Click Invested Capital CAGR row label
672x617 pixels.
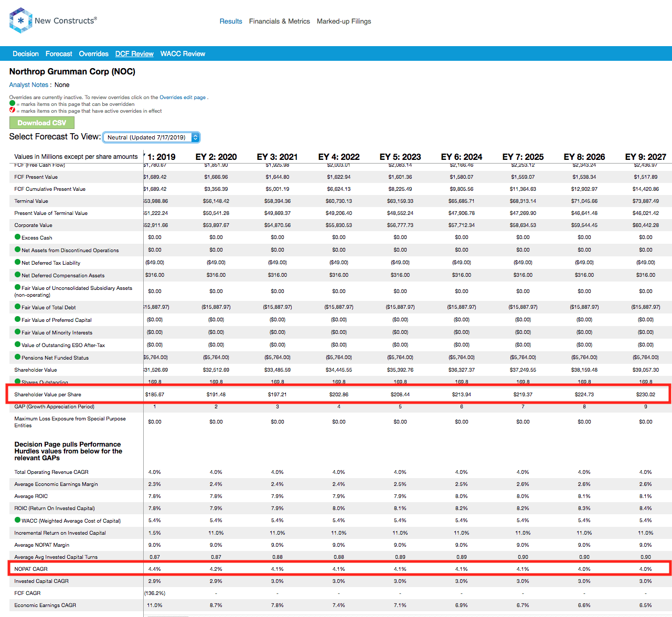pos(41,581)
